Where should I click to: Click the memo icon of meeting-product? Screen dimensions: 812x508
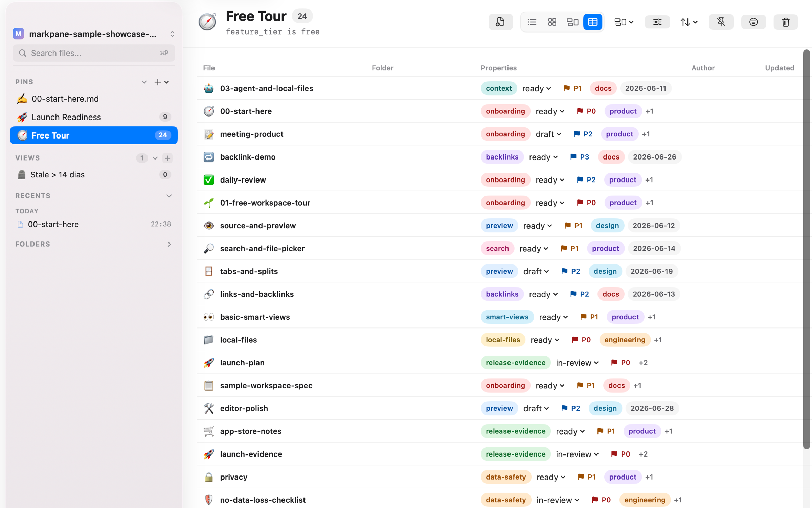(x=209, y=134)
